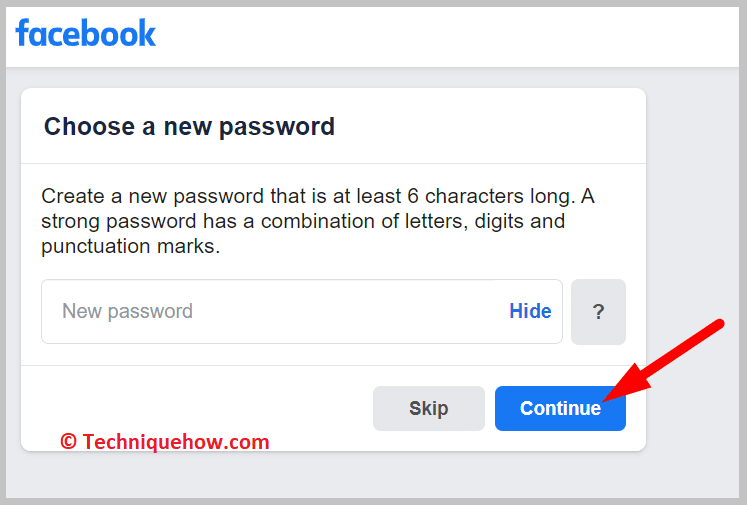Screen dimensions: 747x505
Task: Click the Techniquehow.com watermark text
Action: [175, 441]
